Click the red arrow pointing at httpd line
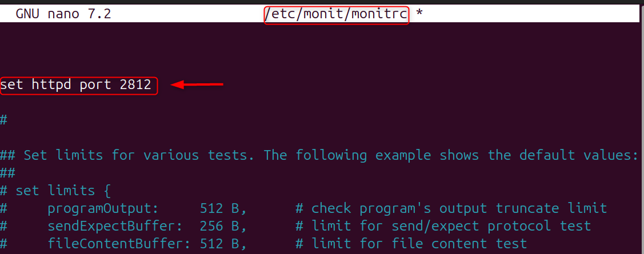This screenshot has height=254, width=644. [197, 85]
